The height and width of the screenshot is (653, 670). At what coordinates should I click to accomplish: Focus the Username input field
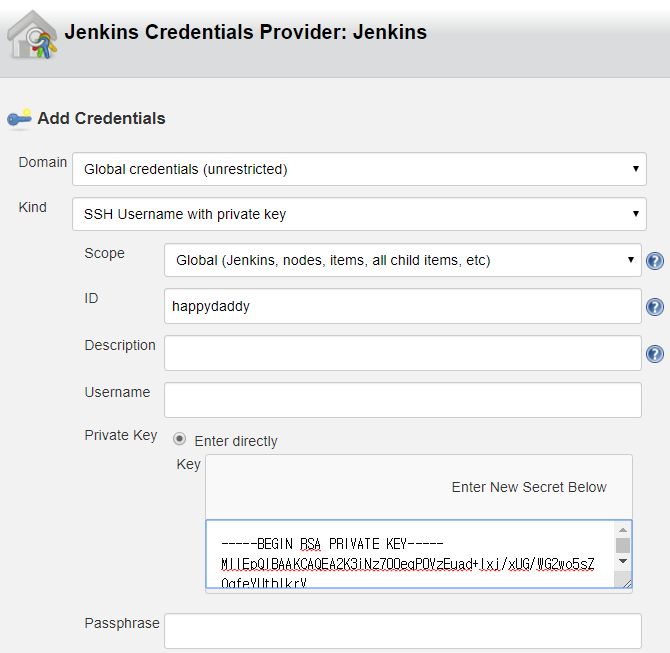tap(403, 400)
